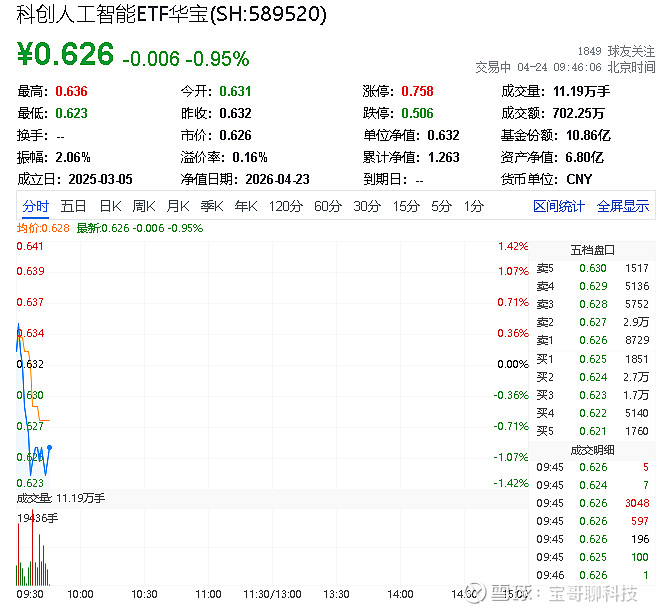656x613 pixels.
Task: Click the 振幅 value 2.06%
Action: tap(73, 158)
